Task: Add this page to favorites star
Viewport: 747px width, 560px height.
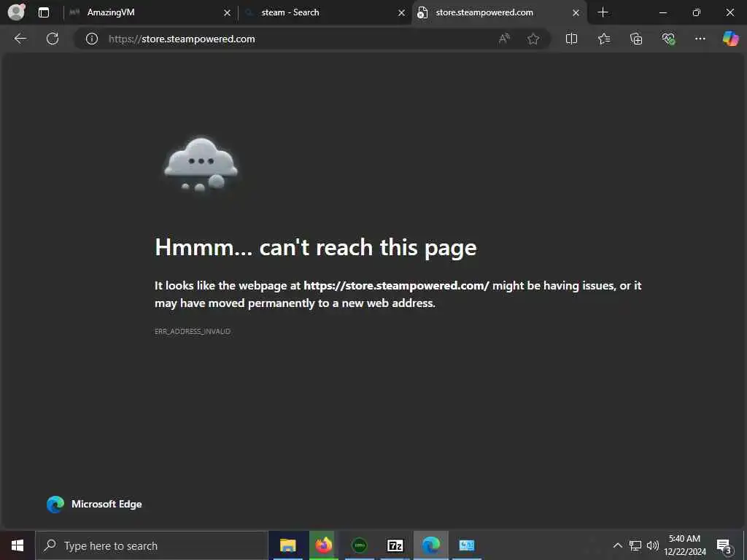Action: [x=533, y=39]
